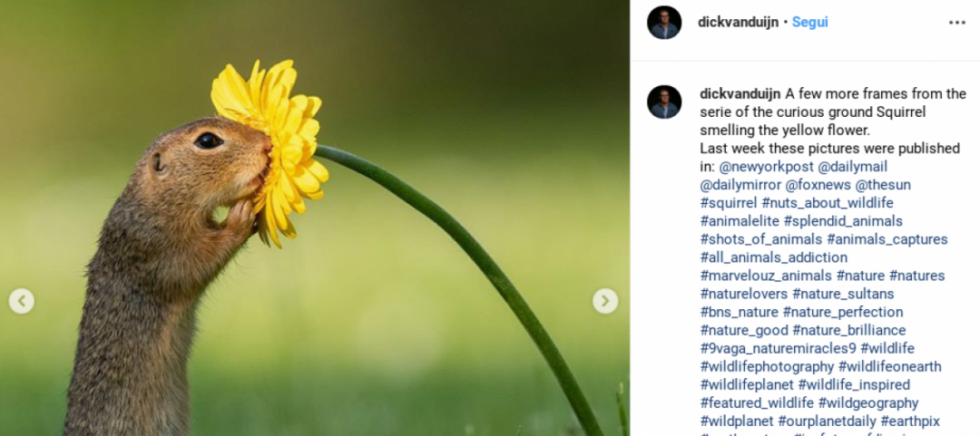This screenshot has width=980, height=436.
Task: Visit the @newyorkpost mention
Action: (766, 167)
